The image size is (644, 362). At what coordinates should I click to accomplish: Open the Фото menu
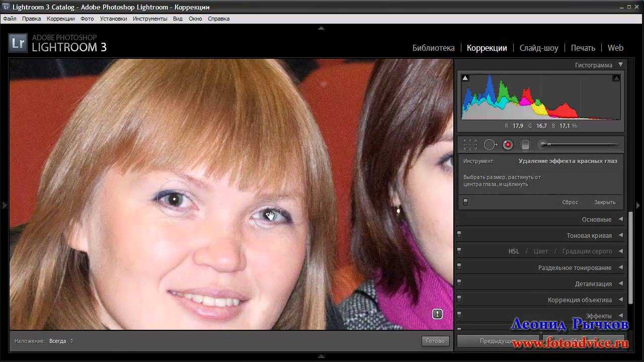[x=87, y=19]
